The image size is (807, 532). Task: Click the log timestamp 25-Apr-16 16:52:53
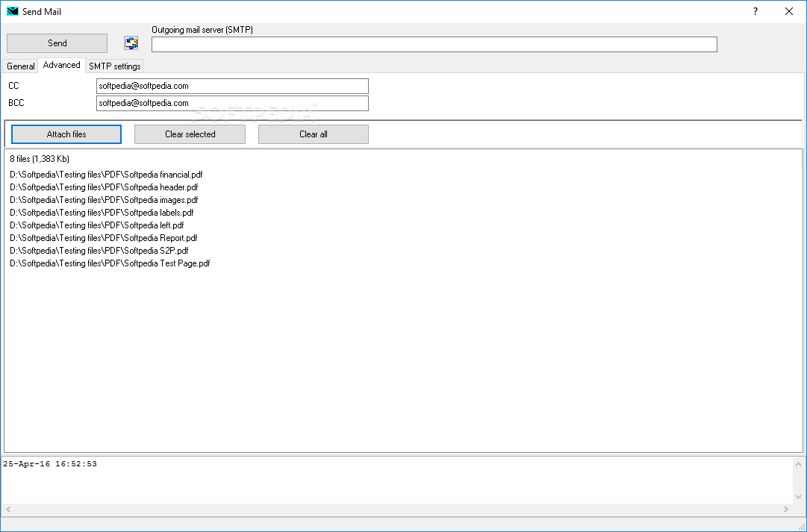tap(50, 464)
